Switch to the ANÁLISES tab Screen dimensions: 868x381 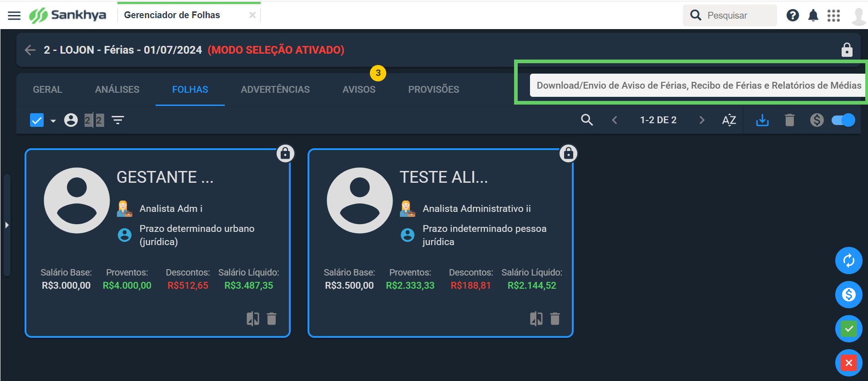pyautogui.click(x=117, y=90)
